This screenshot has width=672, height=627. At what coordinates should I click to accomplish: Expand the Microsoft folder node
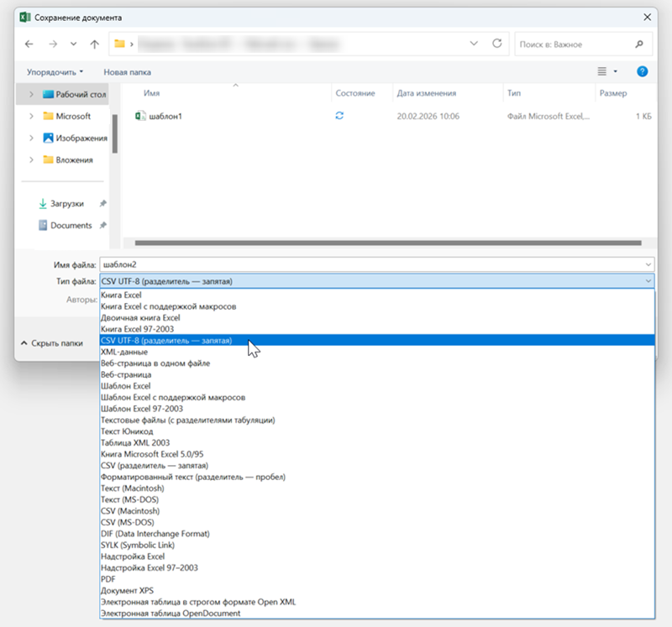click(x=31, y=116)
